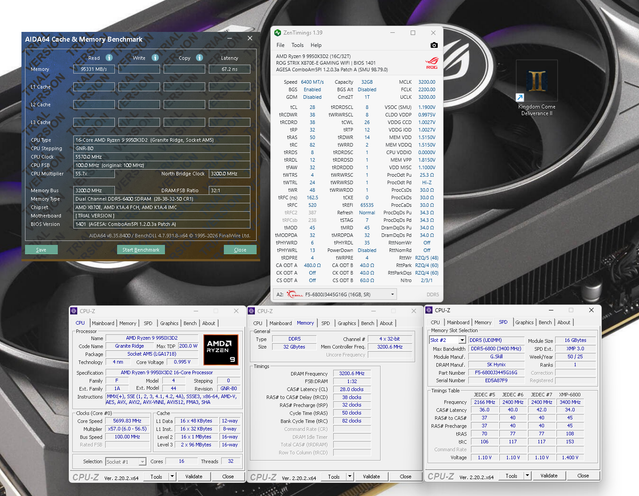
Task: Click Tools button in middle CPU-Z window
Action: 334,476
